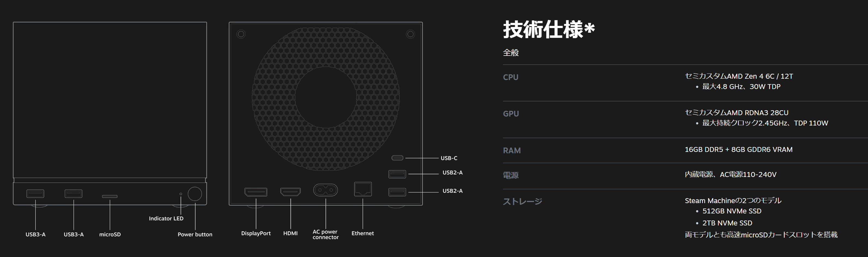This screenshot has height=257, width=868.
Task: Click the center of the rear fan grille
Action: pos(326,98)
